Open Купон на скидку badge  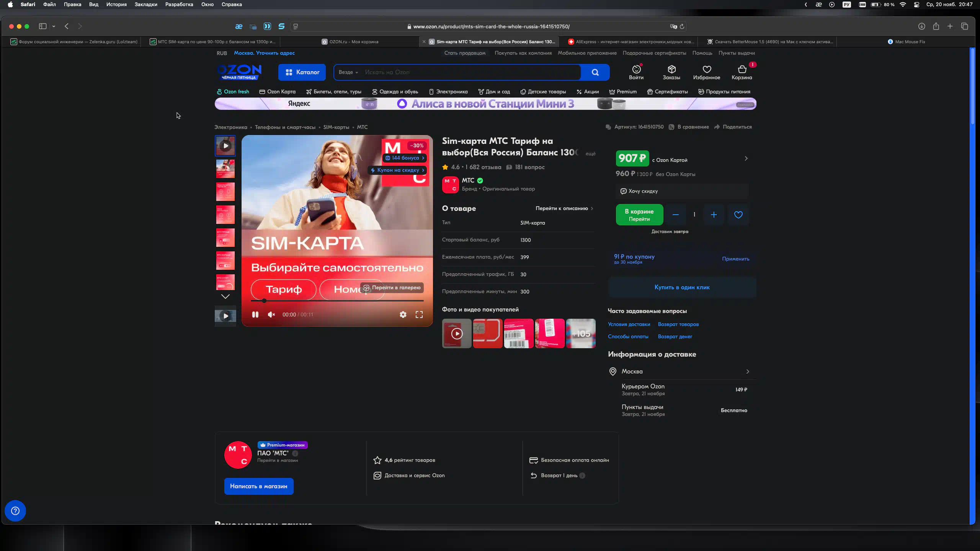[397, 170]
